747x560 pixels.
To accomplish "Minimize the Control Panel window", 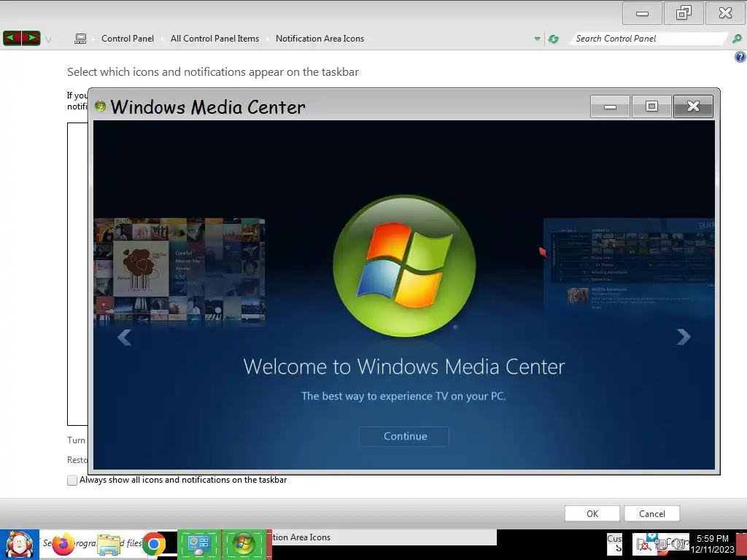I will point(642,13).
